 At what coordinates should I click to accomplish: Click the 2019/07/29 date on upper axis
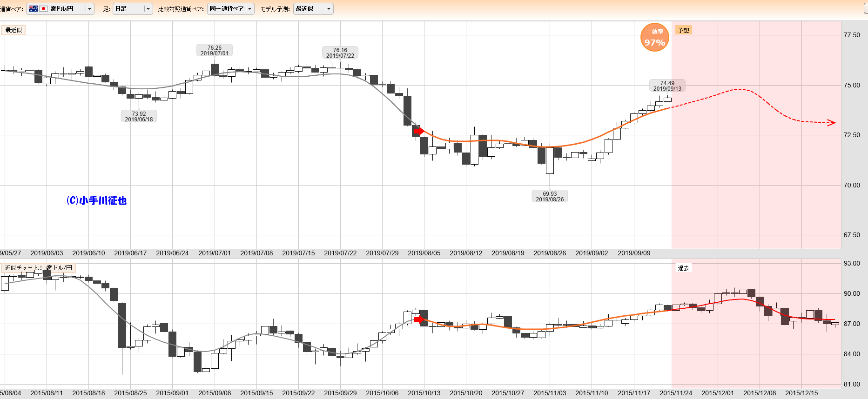[x=382, y=253]
